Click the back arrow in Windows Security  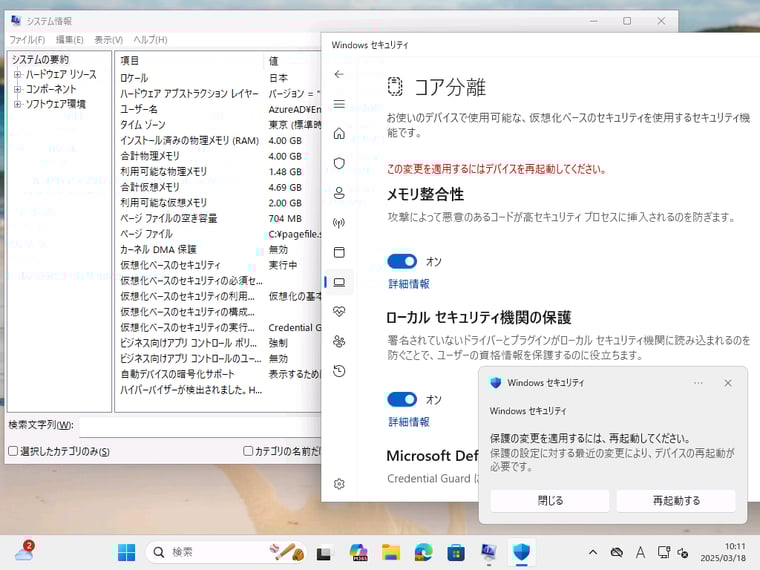point(339,74)
